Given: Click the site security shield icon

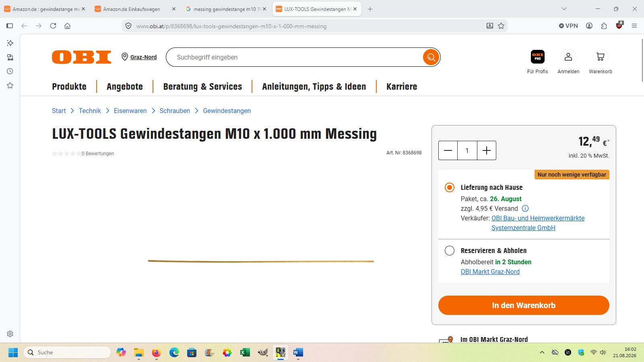Looking at the screenshot, I should pos(128,26).
